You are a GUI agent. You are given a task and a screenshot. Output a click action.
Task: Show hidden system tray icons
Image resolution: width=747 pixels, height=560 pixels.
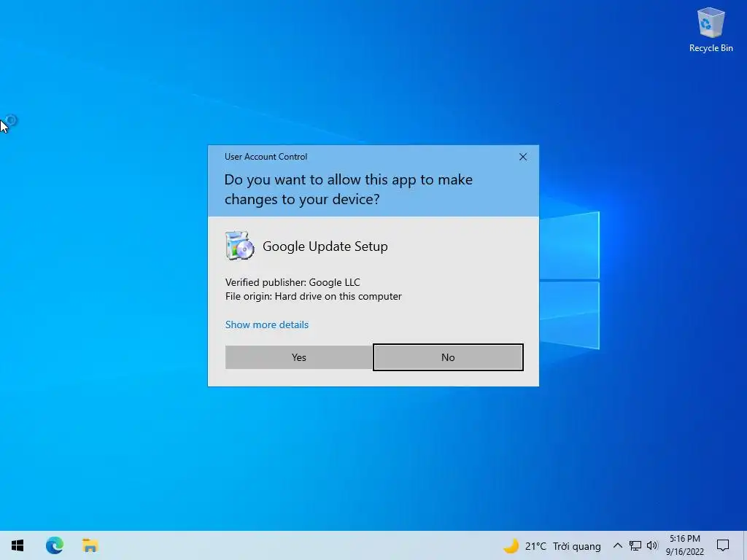pos(617,545)
